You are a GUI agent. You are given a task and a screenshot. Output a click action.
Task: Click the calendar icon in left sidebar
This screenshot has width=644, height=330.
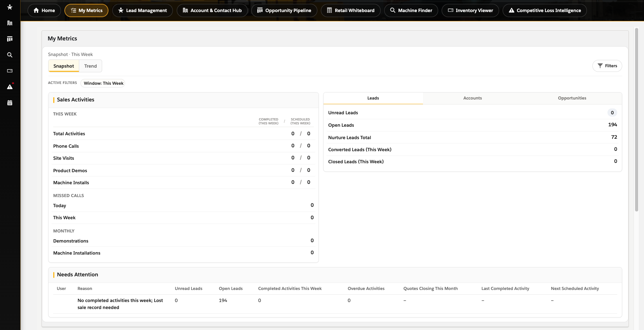pos(10,103)
